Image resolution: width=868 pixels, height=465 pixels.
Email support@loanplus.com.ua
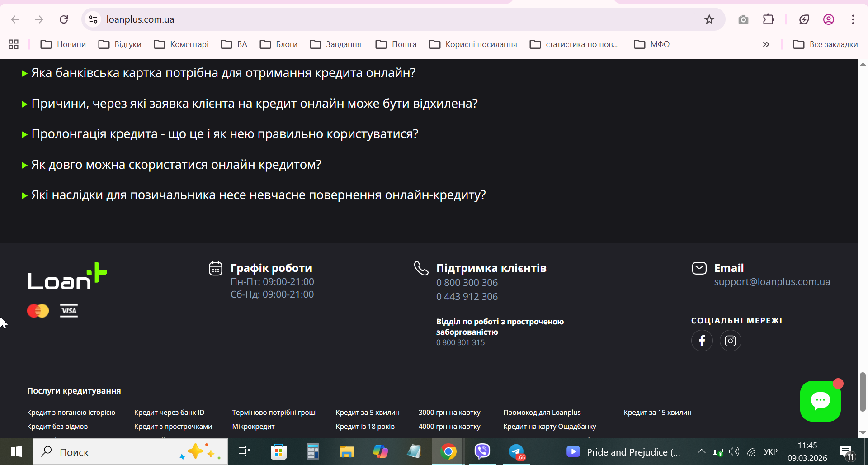tap(772, 282)
